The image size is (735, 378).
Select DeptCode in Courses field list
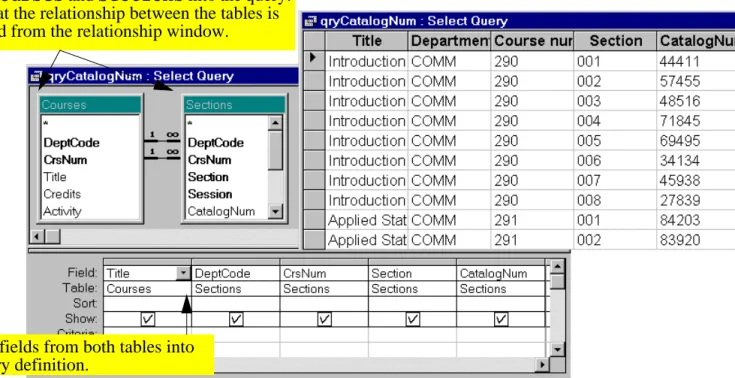[x=71, y=143]
